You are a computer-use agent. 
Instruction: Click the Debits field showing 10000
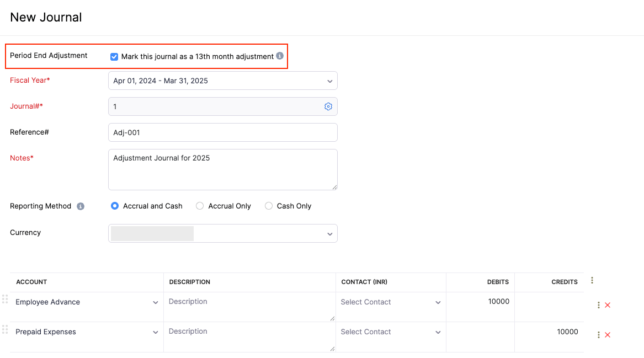pos(480,302)
